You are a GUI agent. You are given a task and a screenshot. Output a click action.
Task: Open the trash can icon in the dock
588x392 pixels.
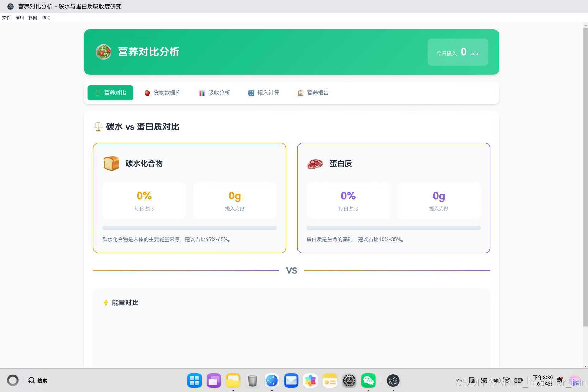point(252,381)
